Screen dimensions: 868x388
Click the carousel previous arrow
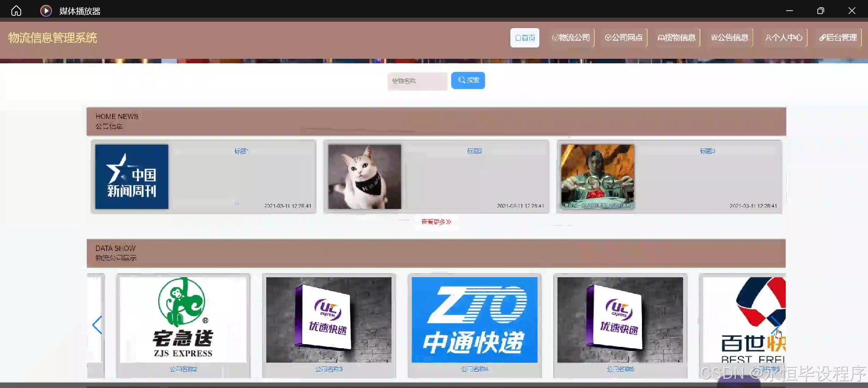(97, 325)
